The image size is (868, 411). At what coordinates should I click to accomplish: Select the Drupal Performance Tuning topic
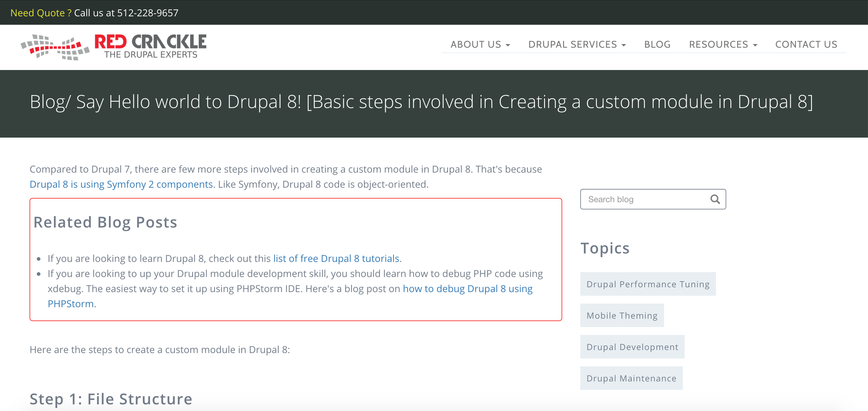tap(648, 284)
